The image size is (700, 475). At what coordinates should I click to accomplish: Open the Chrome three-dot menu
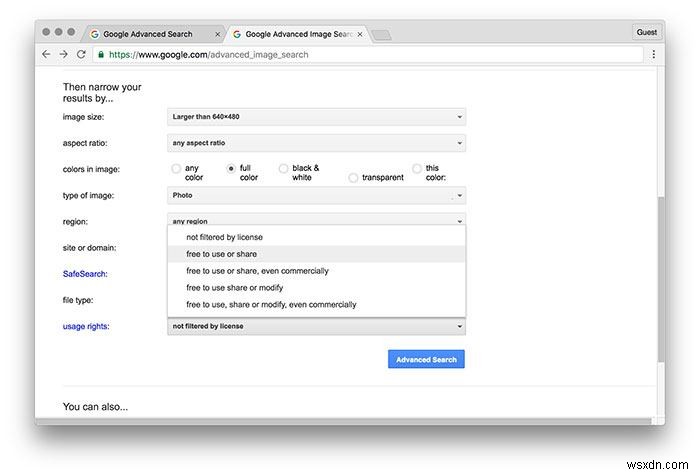654,54
